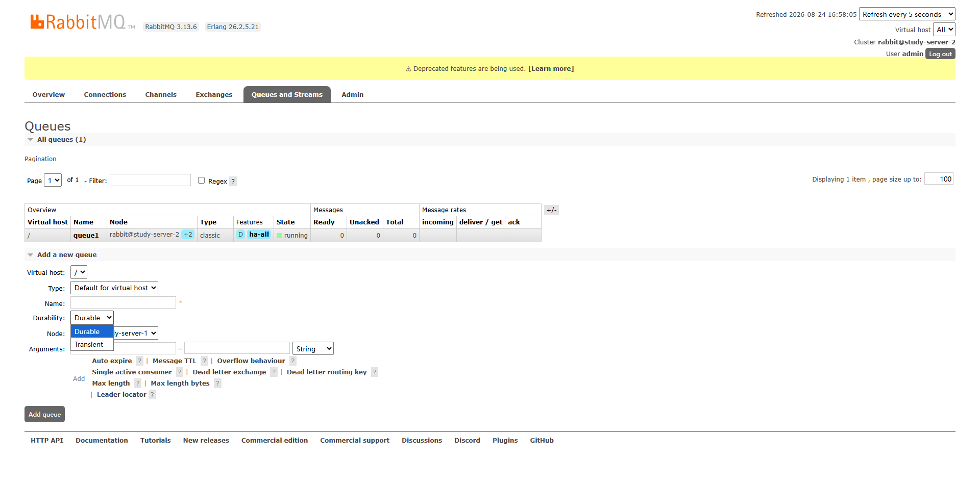Open help for Message TTL argument
This screenshot has width=980, height=486.
[x=204, y=361]
